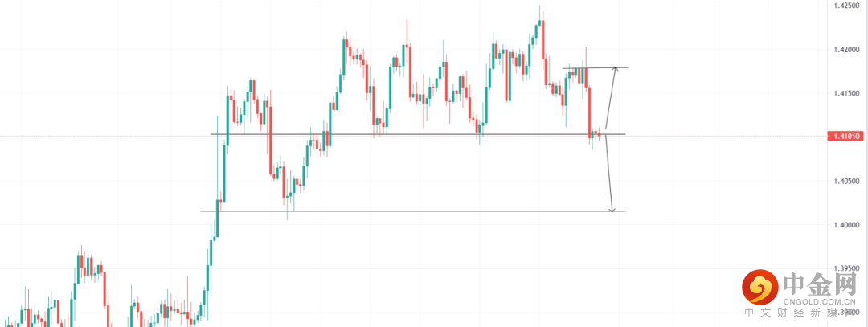Image resolution: width=868 pixels, height=327 pixels.
Task: Click the 1.40000 price axis label
Action: point(845,225)
